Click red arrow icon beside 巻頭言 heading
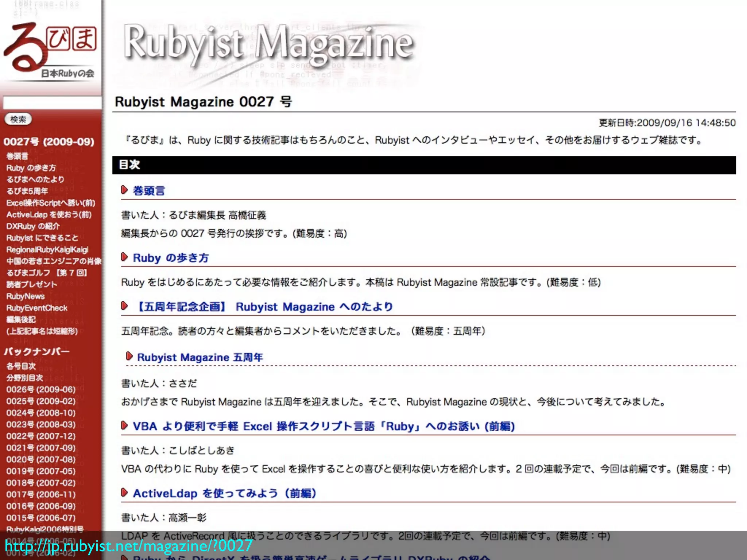This screenshot has width=747, height=560. point(124,190)
